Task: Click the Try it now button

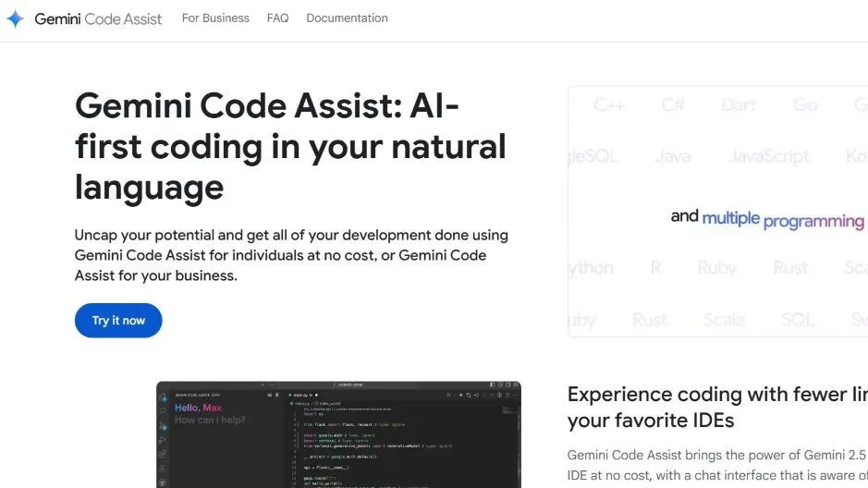Action: point(118,321)
